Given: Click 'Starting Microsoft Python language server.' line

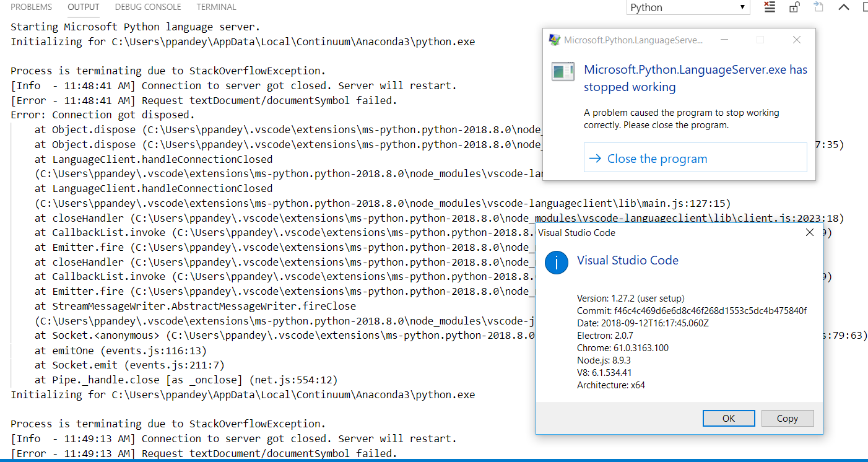Looking at the screenshot, I should coord(136,27).
